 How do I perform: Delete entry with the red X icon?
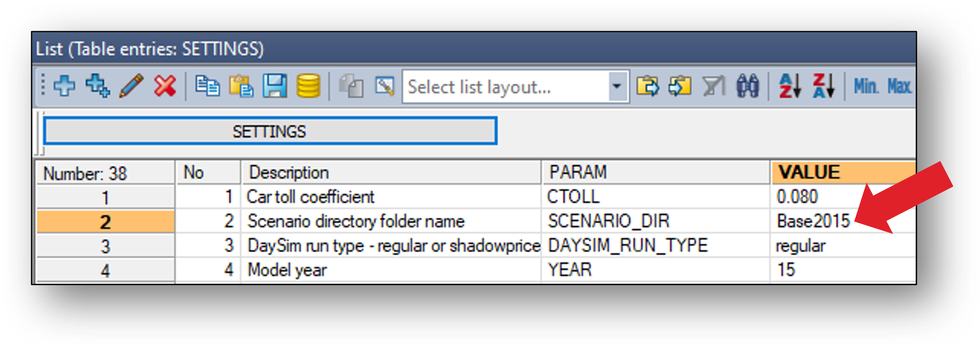(x=165, y=86)
